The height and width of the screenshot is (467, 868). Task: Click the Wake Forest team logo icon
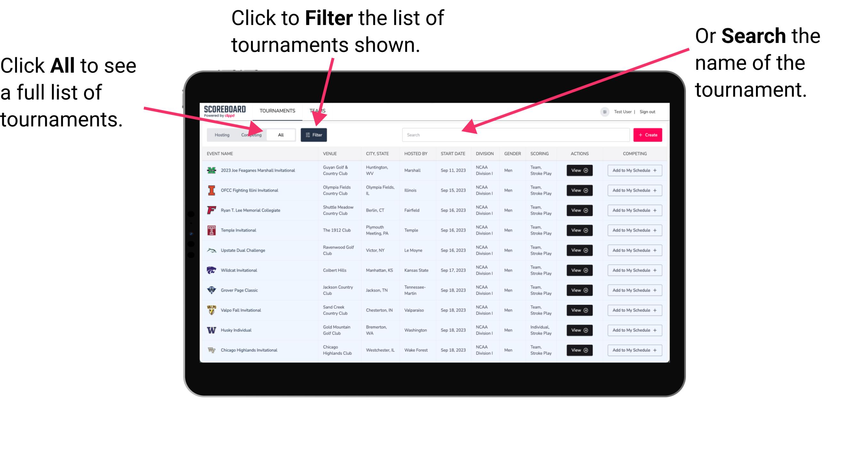pyautogui.click(x=213, y=350)
